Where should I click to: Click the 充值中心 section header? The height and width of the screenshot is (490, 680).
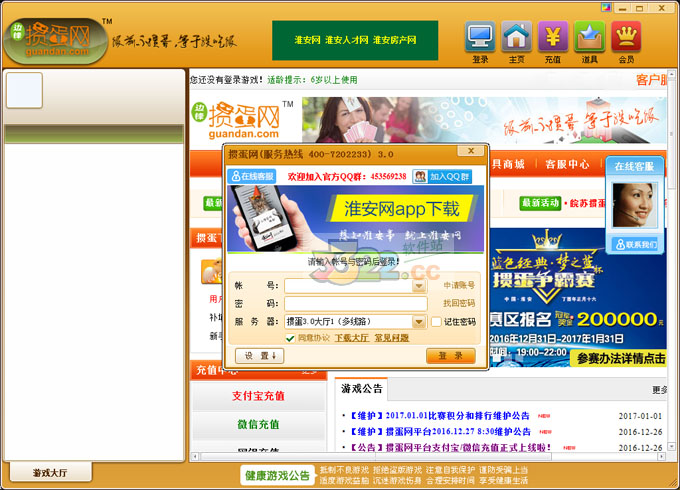coord(258,371)
